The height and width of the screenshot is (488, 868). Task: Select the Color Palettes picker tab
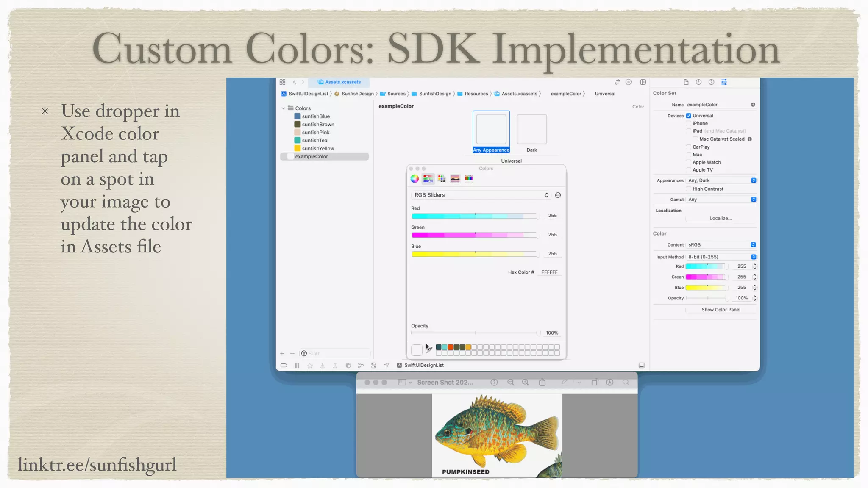point(442,179)
